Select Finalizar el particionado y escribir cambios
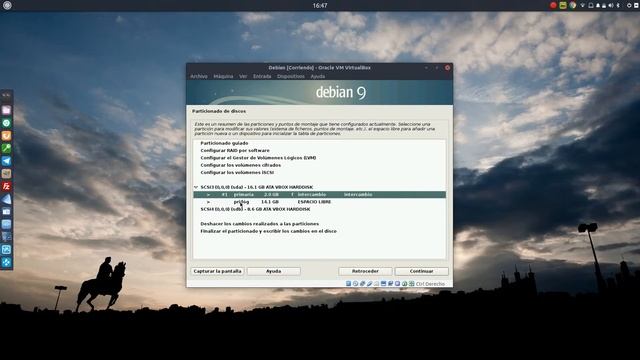This screenshot has width=640, height=360. click(x=268, y=231)
